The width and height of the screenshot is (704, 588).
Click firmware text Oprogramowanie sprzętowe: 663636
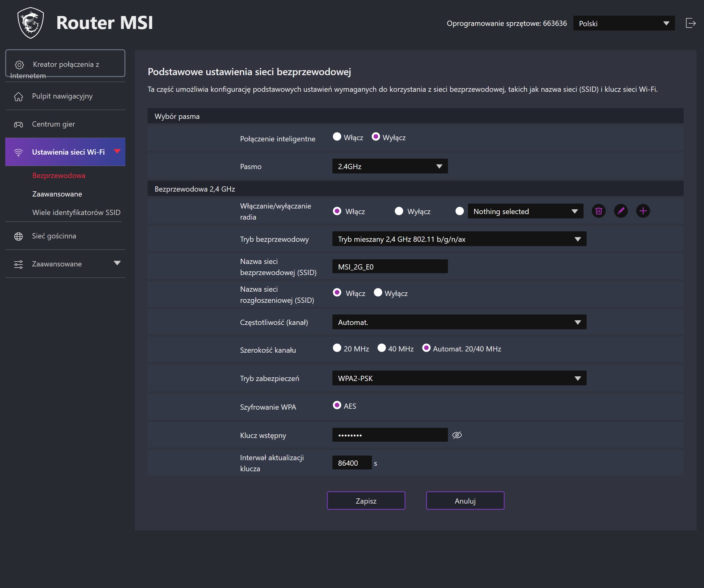[507, 23]
